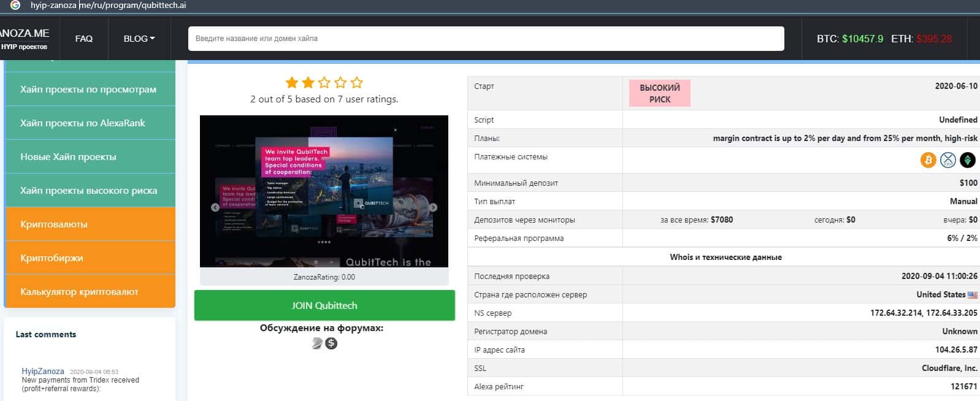Open the FAQ page
The image size is (980, 401).
(x=84, y=38)
